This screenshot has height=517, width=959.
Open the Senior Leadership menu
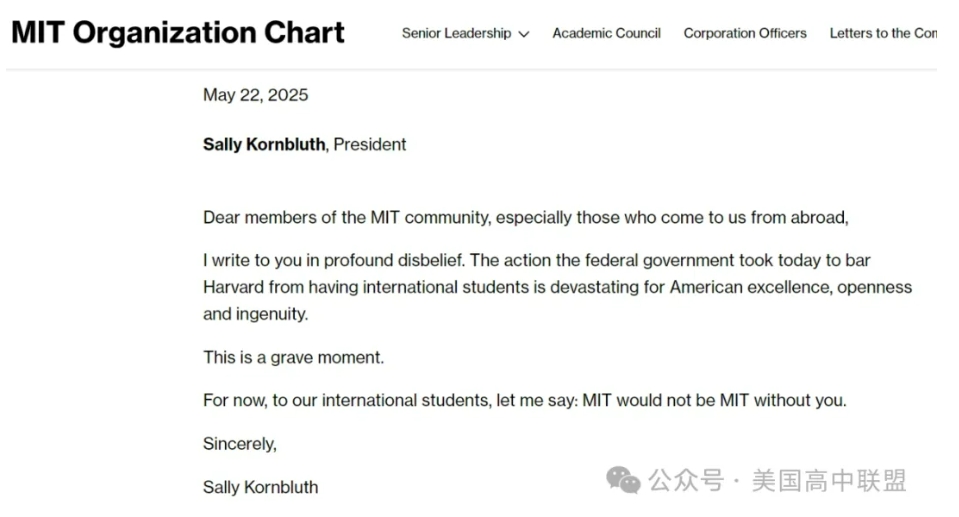point(456,33)
